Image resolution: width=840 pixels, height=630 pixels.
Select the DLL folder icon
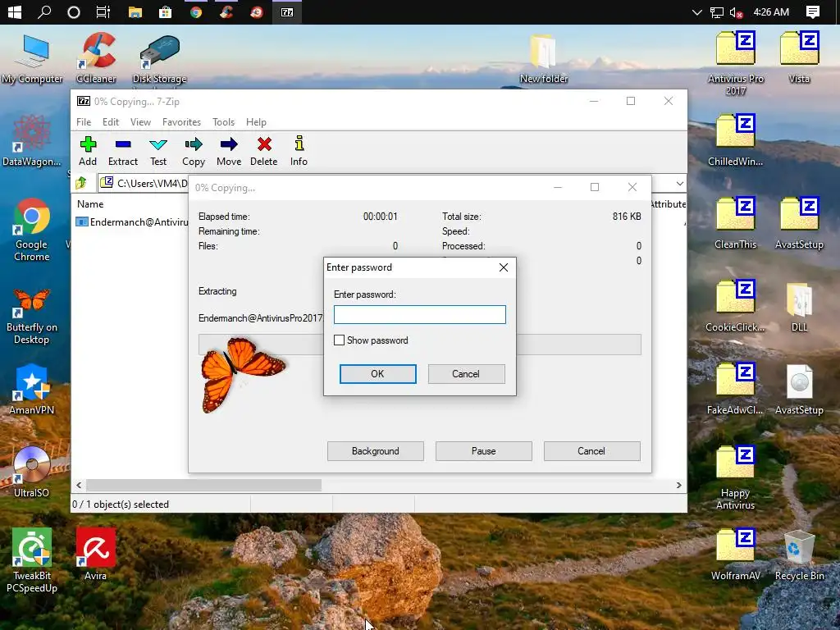799,307
